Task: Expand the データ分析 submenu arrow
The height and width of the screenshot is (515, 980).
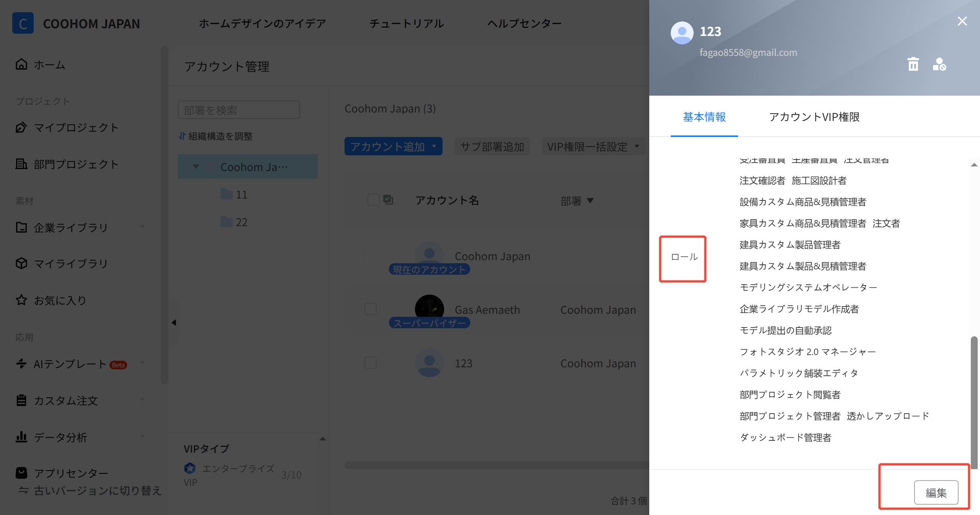Action: point(142,437)
